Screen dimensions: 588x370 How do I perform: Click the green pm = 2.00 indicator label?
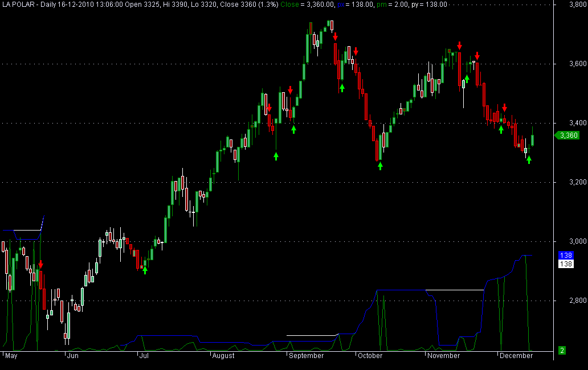[x=392, y=5]
